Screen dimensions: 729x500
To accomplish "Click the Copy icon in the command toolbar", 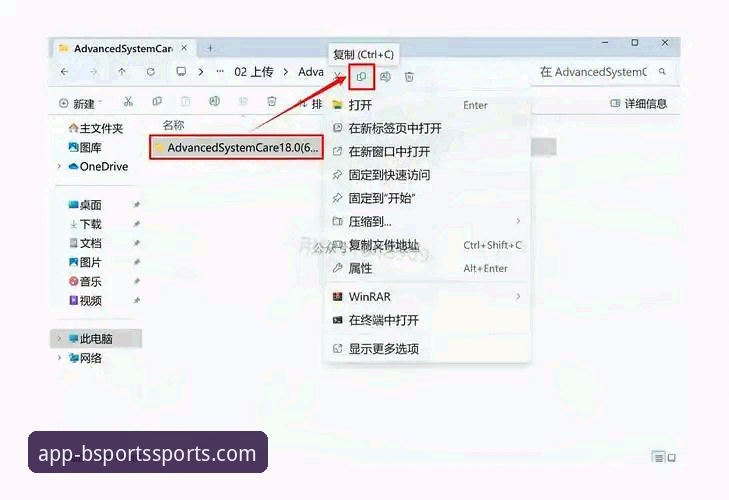I will (157, 101).
